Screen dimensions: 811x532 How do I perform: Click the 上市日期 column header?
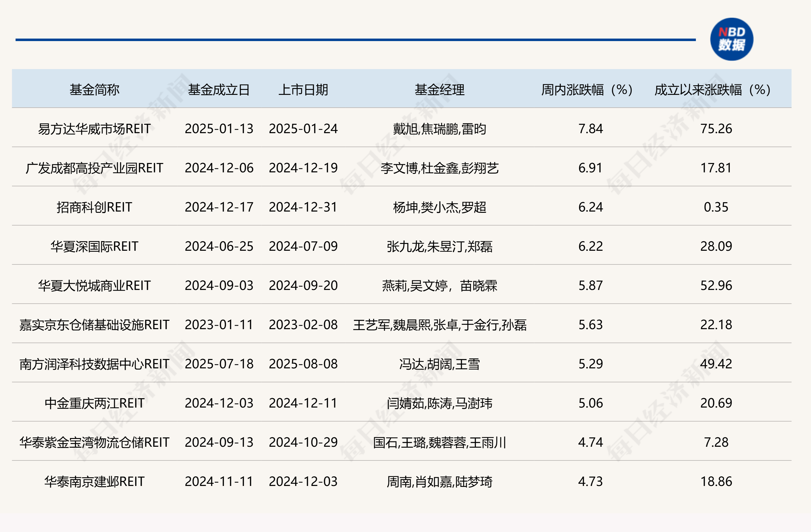click(303, 90)
